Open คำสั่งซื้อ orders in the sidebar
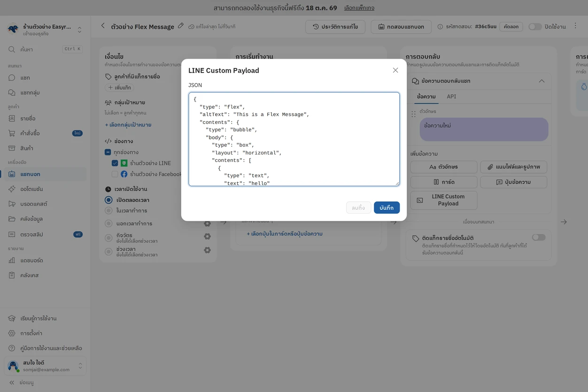This screenshot has width=588, height=392. [45, 133]
